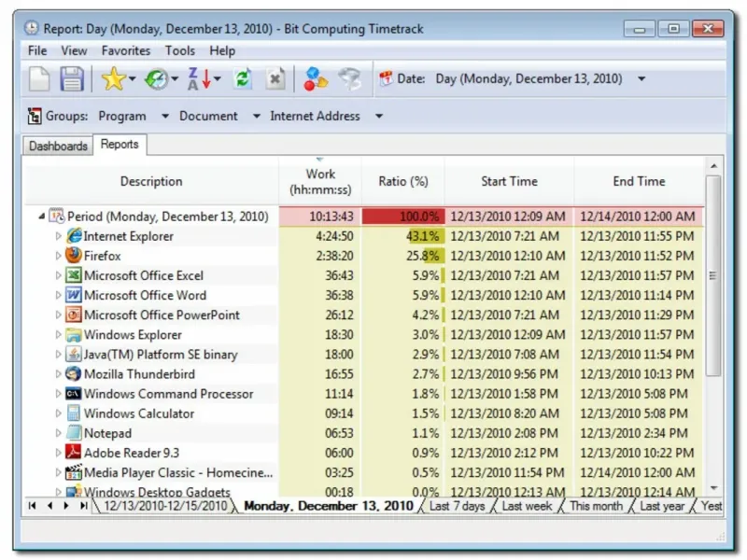
Task: Click the Microsoft Office Excel icon
Action: 74,275
